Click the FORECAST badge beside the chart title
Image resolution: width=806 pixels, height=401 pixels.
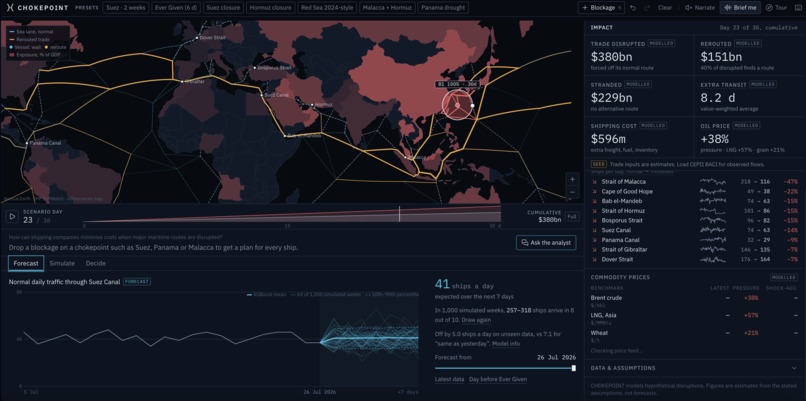point(137,282)
